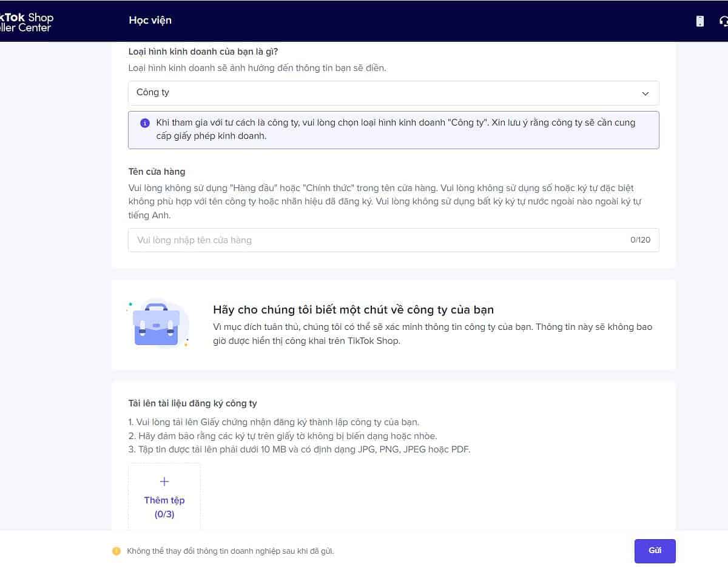
Task: Focus the store name input field
Action: (x=376, y=240)
